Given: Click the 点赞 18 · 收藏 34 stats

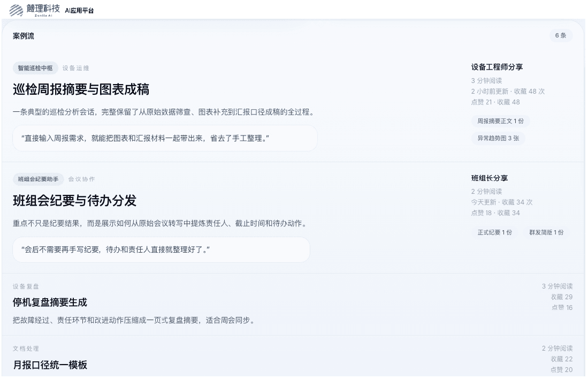Looking at the screenshot, I should click(x=495, y=213).
